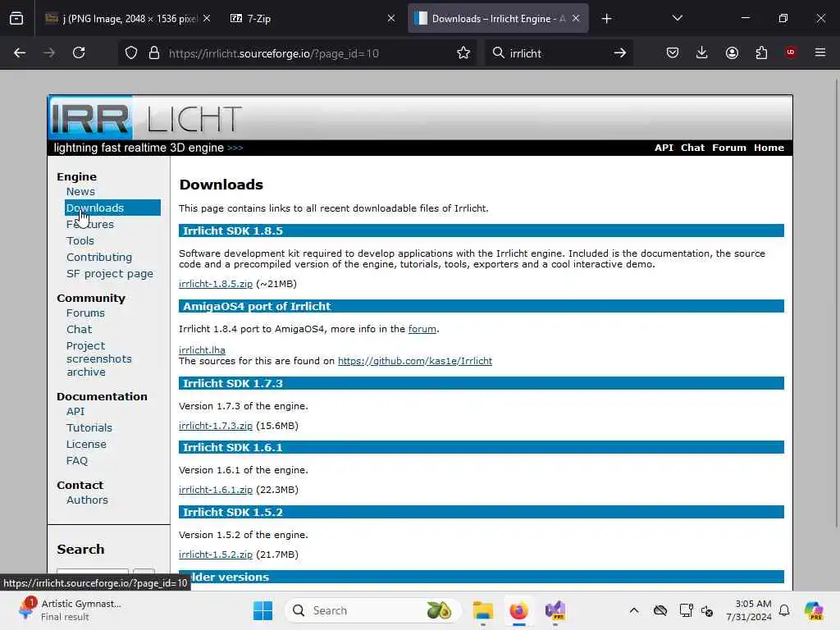The height and width of the screenshot is (630, 840).
Task: Open the Authors sidebar link
Action: [87, 500]
